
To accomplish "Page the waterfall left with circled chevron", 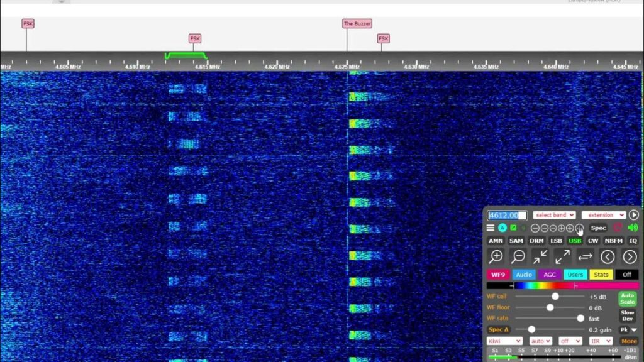I will tap(608, 257).
